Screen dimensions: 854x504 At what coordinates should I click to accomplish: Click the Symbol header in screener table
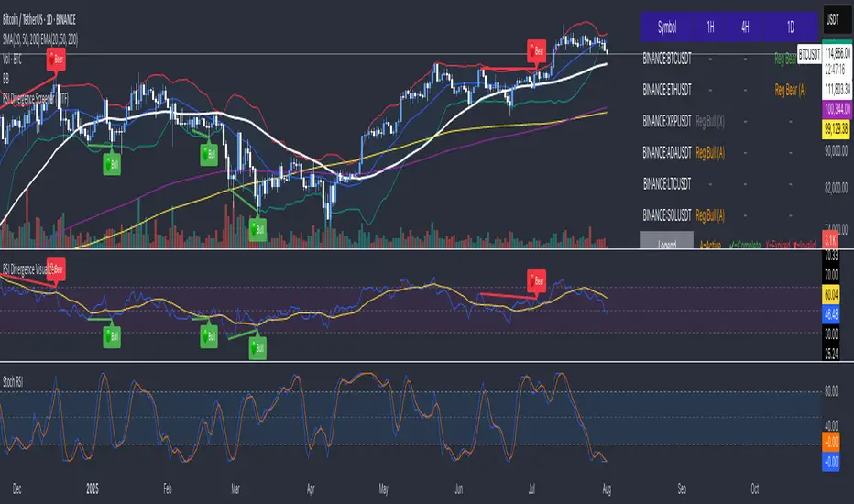point(667,27)
